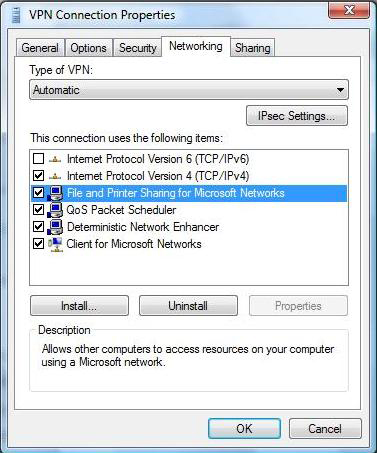
Task: Select Client for Microsoft Networks list item
Action: click(134, 244)
